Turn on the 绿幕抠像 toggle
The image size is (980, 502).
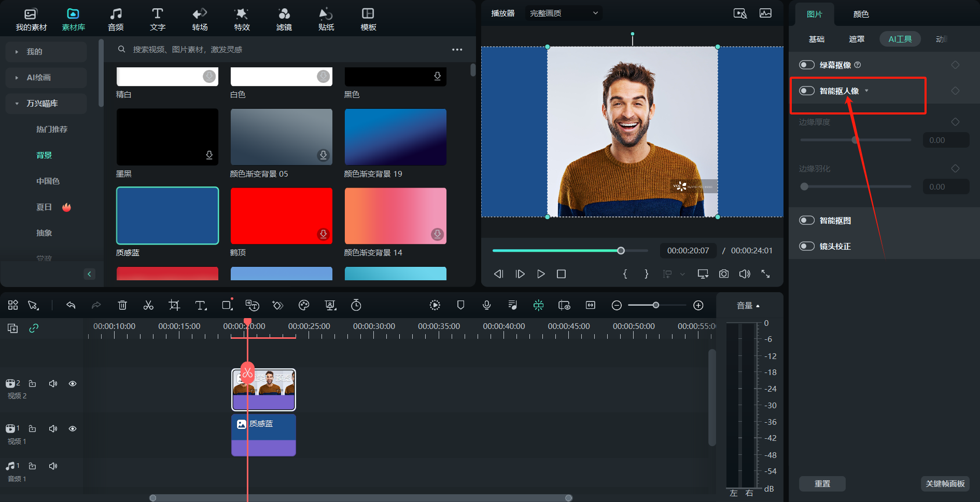pos(807,65)
